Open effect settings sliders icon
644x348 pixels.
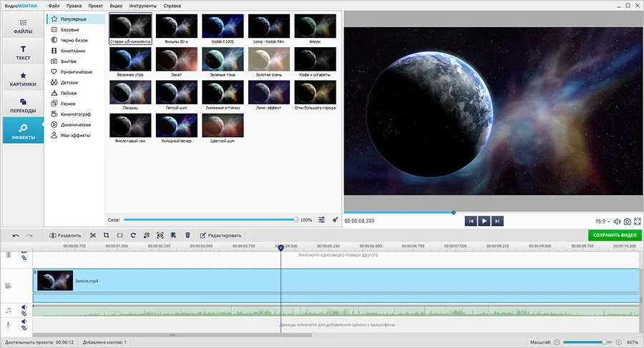coord(321,219)
